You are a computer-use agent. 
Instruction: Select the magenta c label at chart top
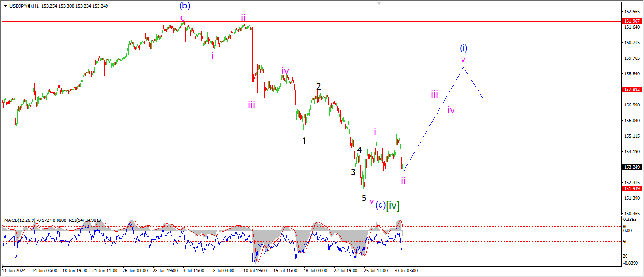[x=182, y=18]
